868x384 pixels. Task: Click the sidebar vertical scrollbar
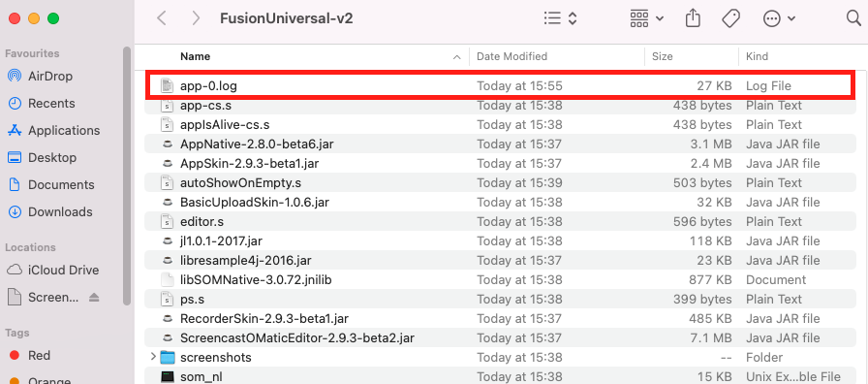[126, 176]
